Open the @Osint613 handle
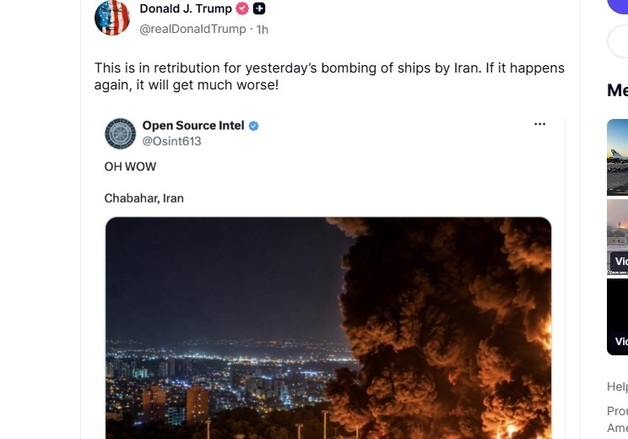Image resolution: width=628 pixels, height=439 pixels. (x=172, y=141)
